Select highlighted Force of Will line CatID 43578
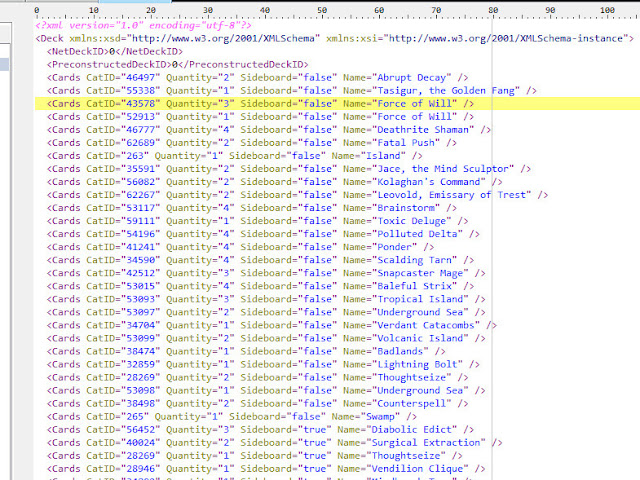640x480 pixels. click(x=337, y=104)
